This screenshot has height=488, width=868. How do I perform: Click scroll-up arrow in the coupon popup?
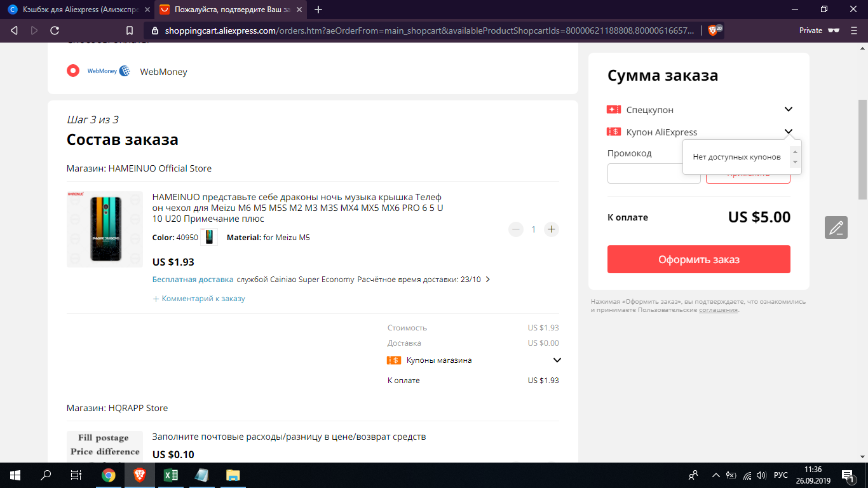click(x=794, y=152)
